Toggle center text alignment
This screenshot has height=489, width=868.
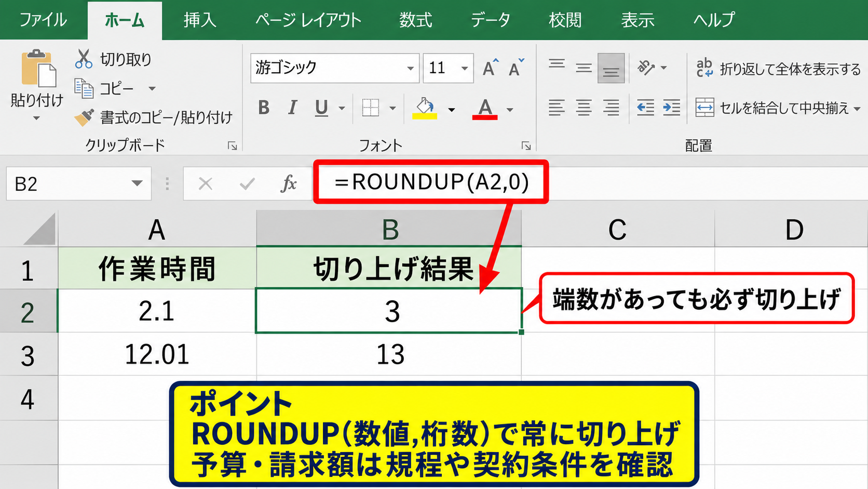tap(584, 108)
